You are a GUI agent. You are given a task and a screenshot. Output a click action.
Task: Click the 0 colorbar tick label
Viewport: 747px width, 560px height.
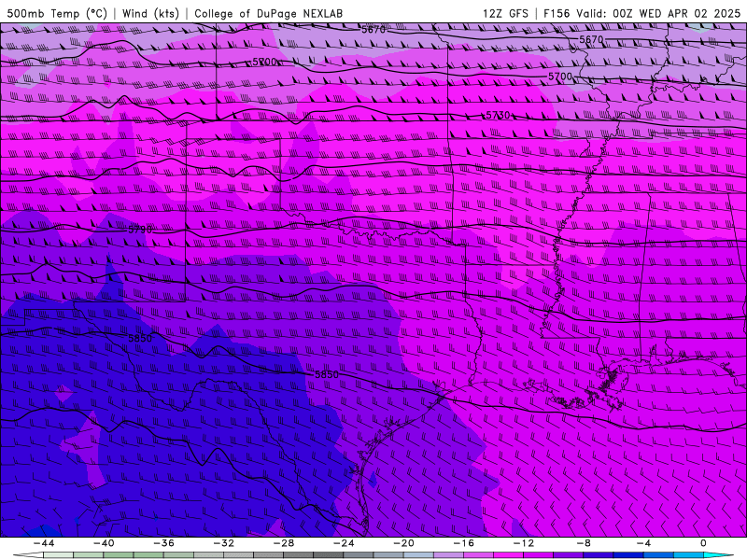coord(704,543)
